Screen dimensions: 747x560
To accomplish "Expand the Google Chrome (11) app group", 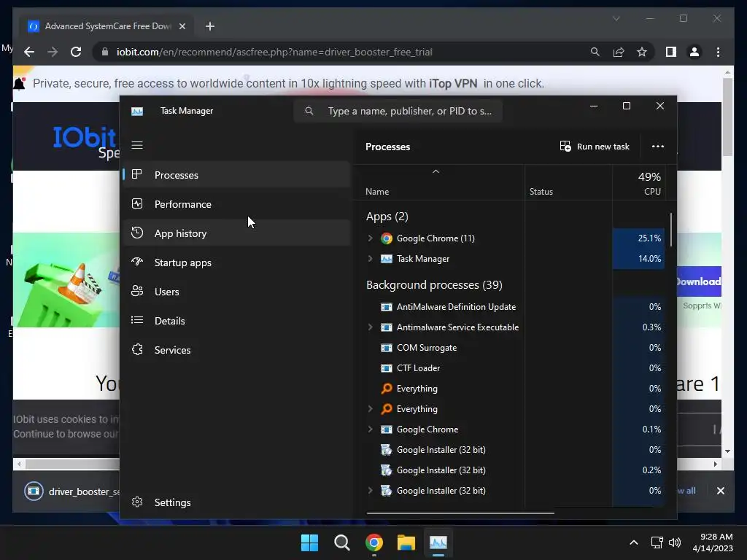I will tap(370, 238).
